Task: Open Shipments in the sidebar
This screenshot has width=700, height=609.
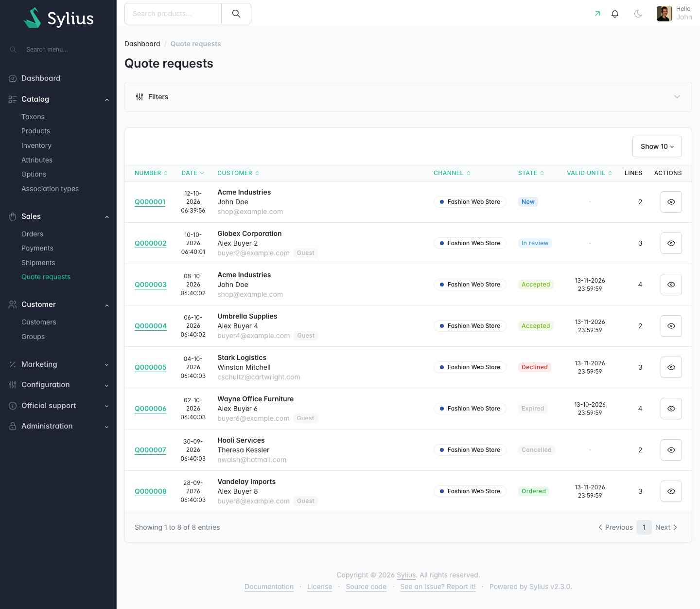Action: 38,263
